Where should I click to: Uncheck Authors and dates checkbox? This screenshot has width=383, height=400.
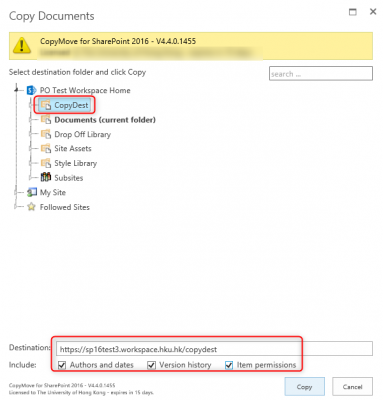(62, 365)
